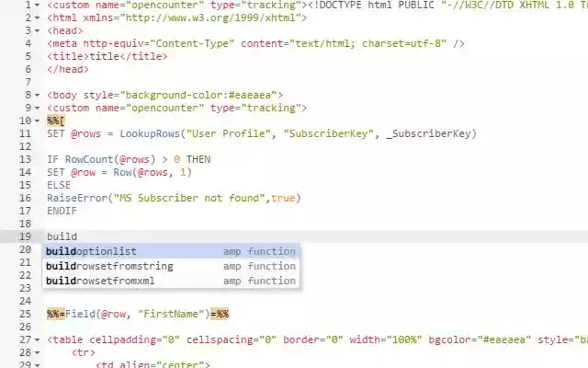Viewport: 588px width, 368px height.
Task: Click line number 16 in gutter
Action: 25,198
